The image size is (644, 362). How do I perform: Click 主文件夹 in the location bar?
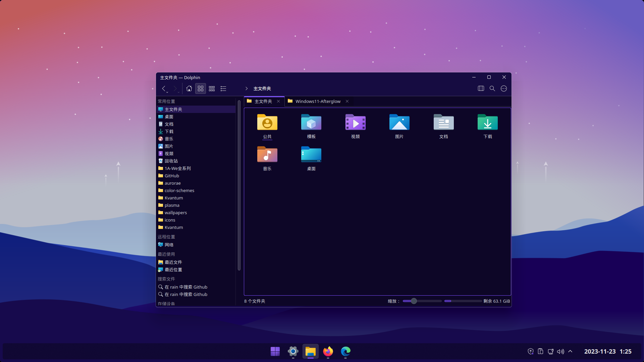pyautogui.click(x=262, y=88)
